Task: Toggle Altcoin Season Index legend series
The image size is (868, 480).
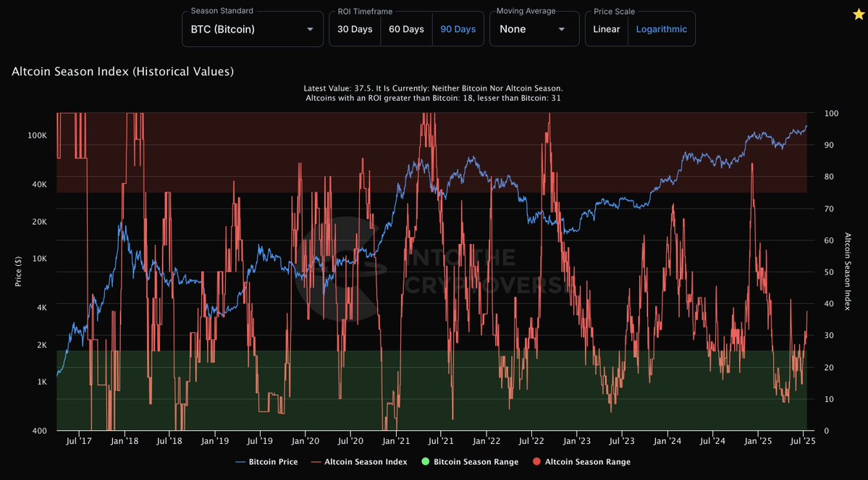Action: click(359, 462)
